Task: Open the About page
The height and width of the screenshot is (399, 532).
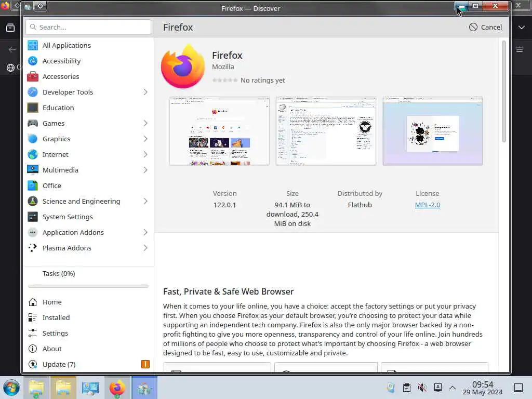Action: (x=88, y=349)
